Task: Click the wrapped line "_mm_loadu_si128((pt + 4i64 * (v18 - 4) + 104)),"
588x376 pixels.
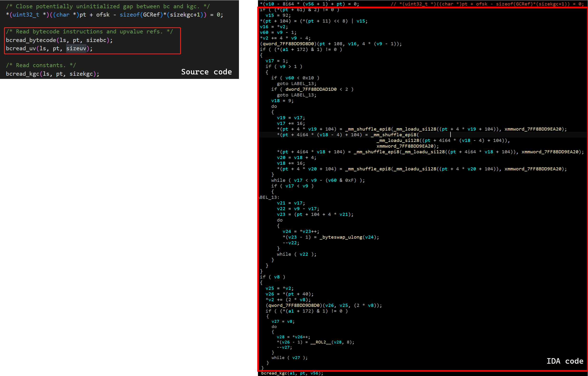Action: coord(443,140)
